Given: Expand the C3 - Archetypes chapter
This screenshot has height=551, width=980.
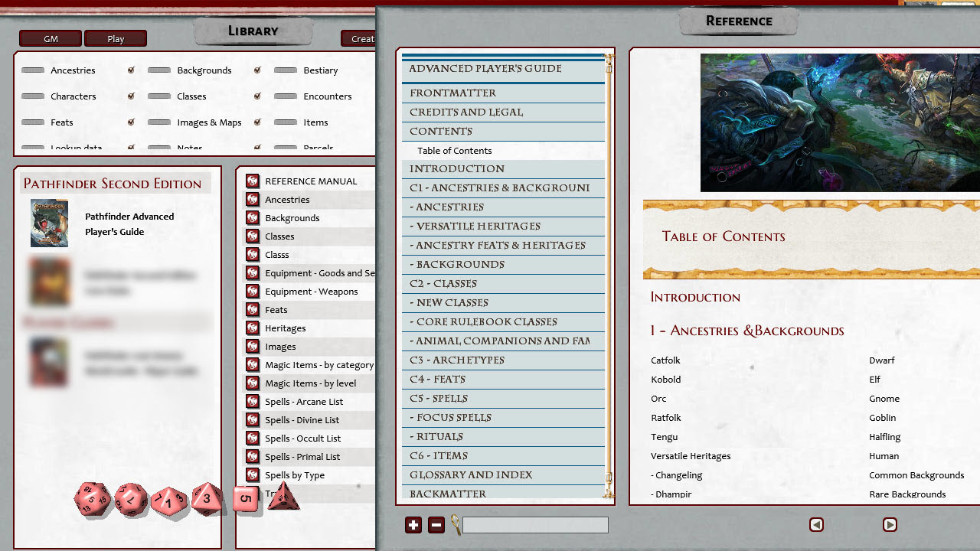Looking at the screenshot, I should tap(456, 360).
